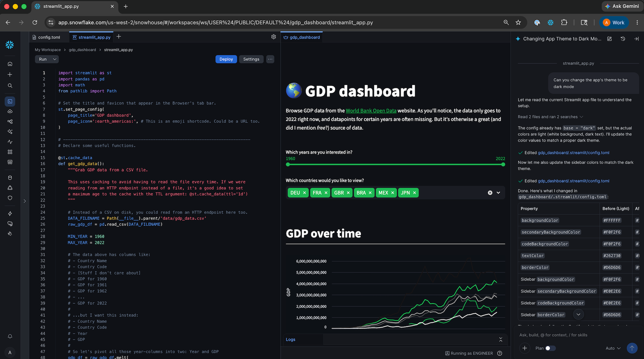Screen dimensions: 644x359
Task: Open the sparkles AI & ML icon
Action: pos(10,132)
